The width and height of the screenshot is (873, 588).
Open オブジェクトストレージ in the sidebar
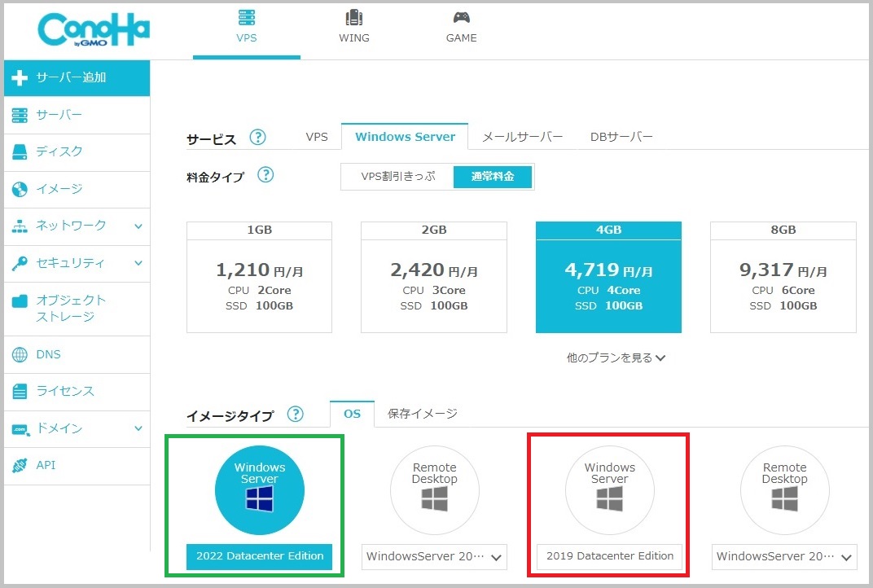77,309
